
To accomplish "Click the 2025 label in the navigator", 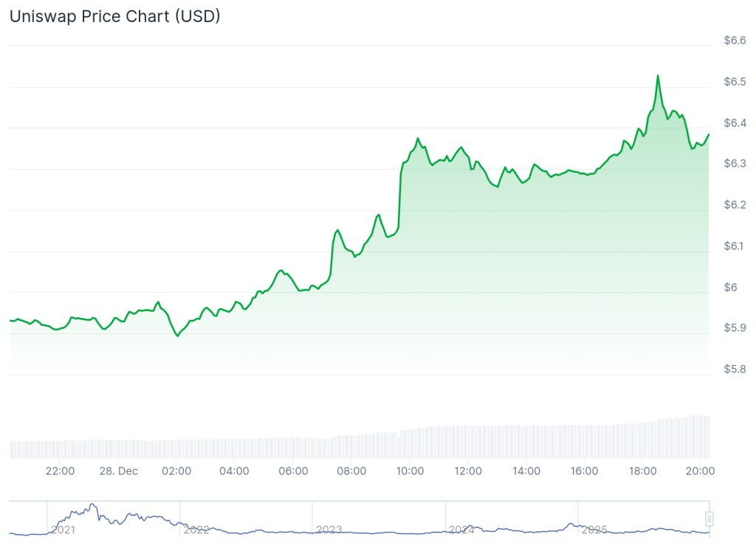I will [594, 530].
